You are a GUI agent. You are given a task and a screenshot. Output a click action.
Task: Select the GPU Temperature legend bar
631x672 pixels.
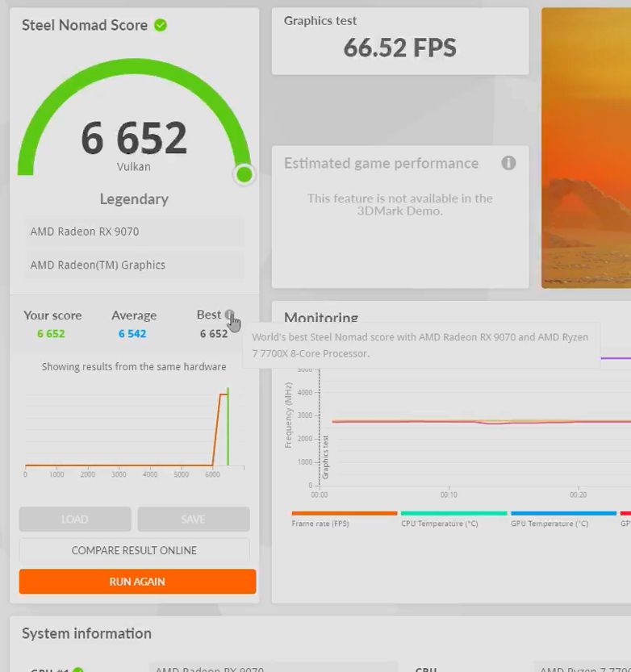click(x=564, y=513)
